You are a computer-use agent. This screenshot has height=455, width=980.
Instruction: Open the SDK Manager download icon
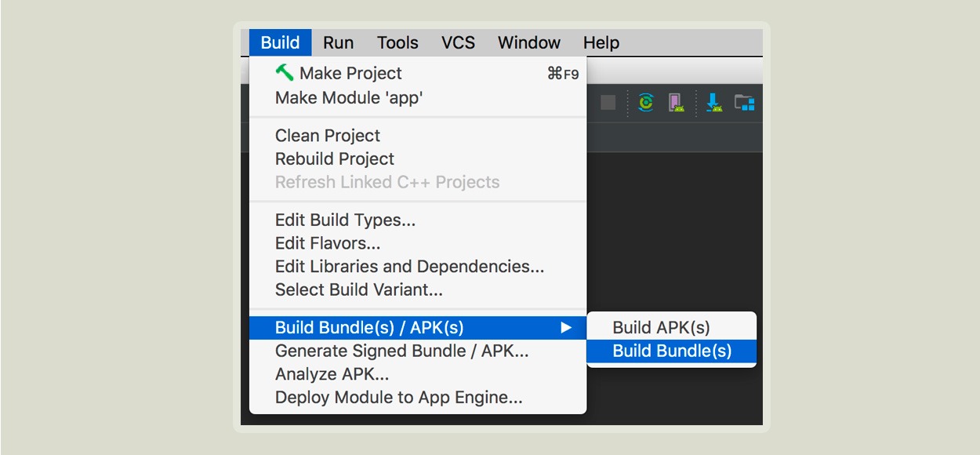click(713, 103)
